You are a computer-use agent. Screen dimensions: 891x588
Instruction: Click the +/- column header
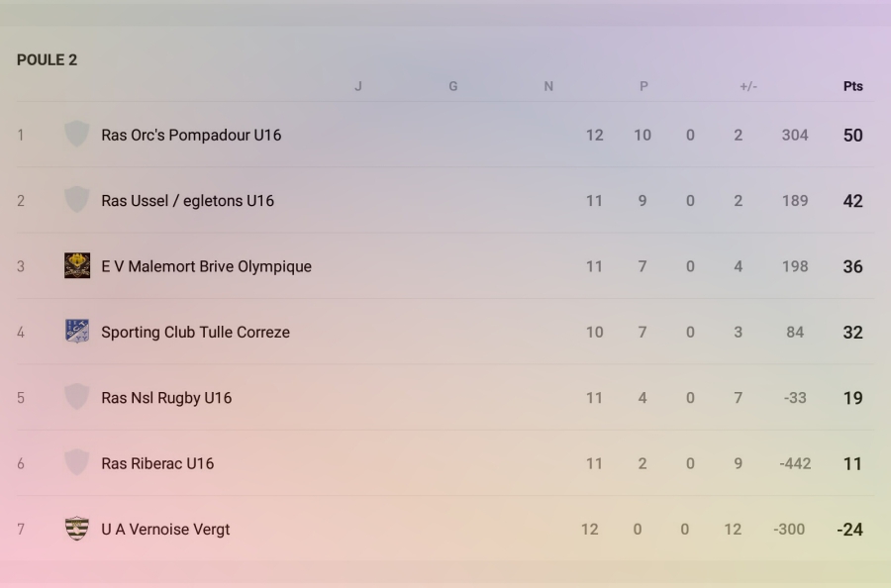click(748, 86)
